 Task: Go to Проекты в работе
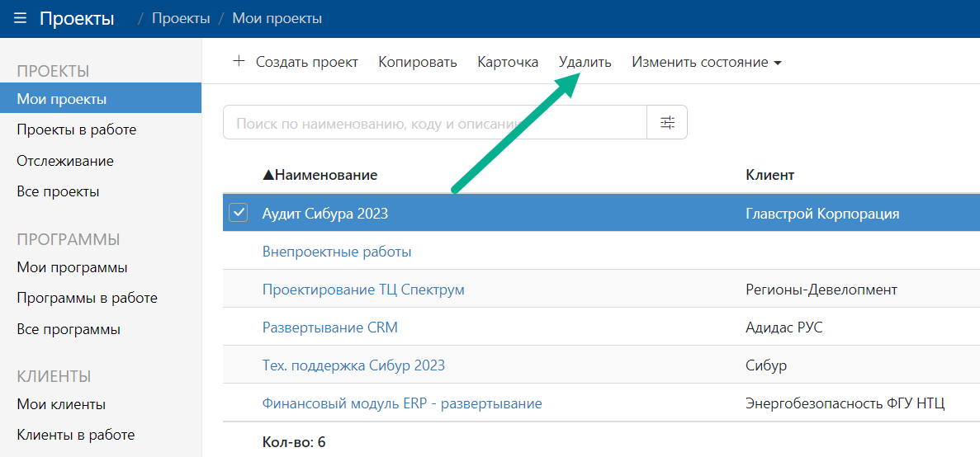pyautogui.click(x=76, y=130)
